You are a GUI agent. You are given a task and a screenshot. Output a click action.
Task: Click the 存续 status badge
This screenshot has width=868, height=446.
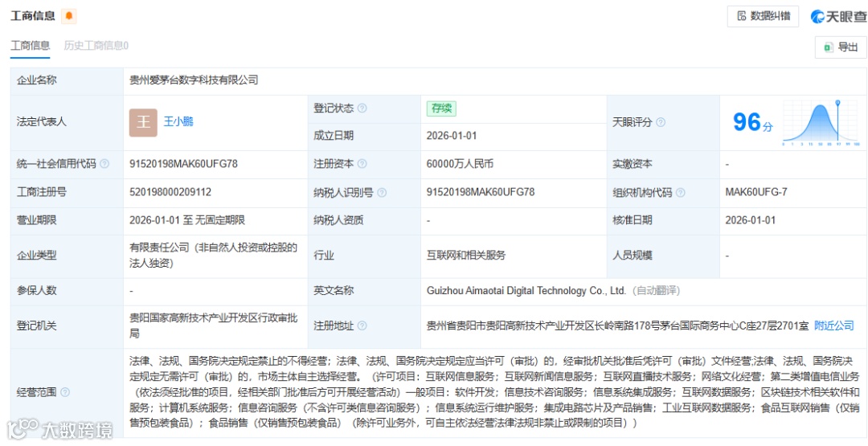click(441, 108)
